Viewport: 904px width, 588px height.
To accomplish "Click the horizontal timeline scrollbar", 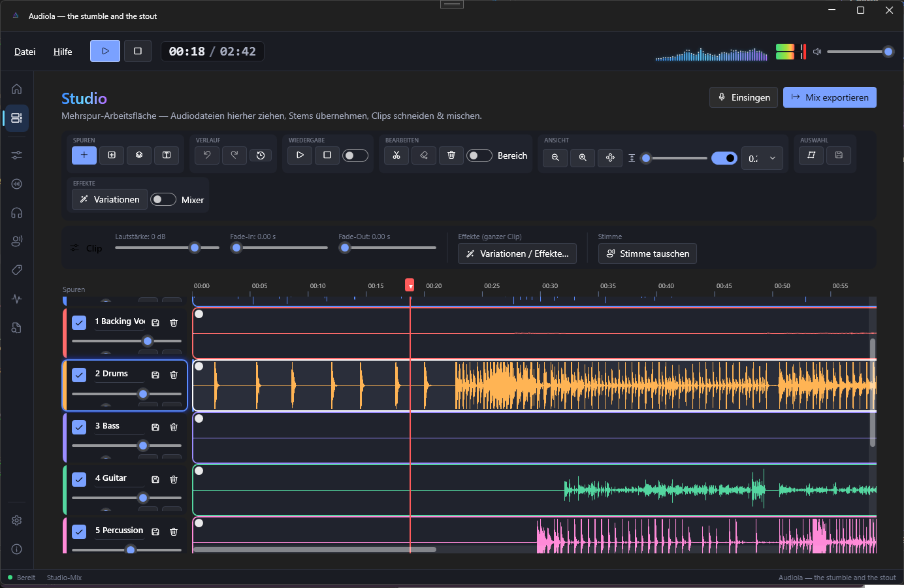I will click(315, 549).
